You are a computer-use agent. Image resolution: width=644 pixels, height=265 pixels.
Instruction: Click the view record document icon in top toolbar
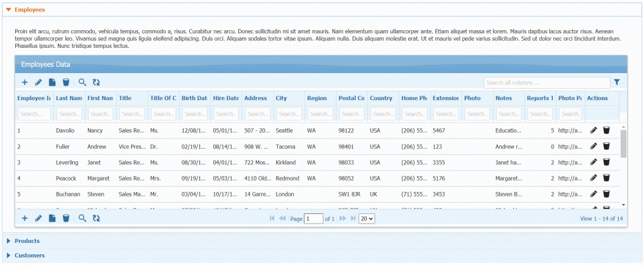pos(52,82)
